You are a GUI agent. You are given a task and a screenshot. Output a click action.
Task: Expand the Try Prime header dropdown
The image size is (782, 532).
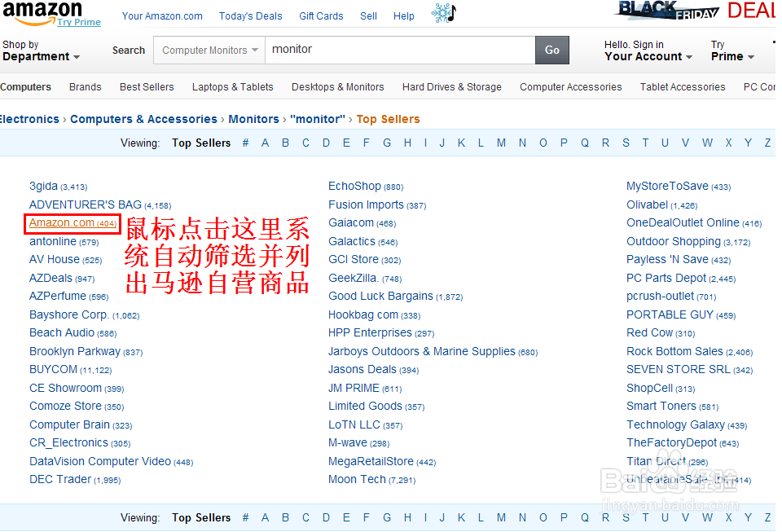click(732, 51)
